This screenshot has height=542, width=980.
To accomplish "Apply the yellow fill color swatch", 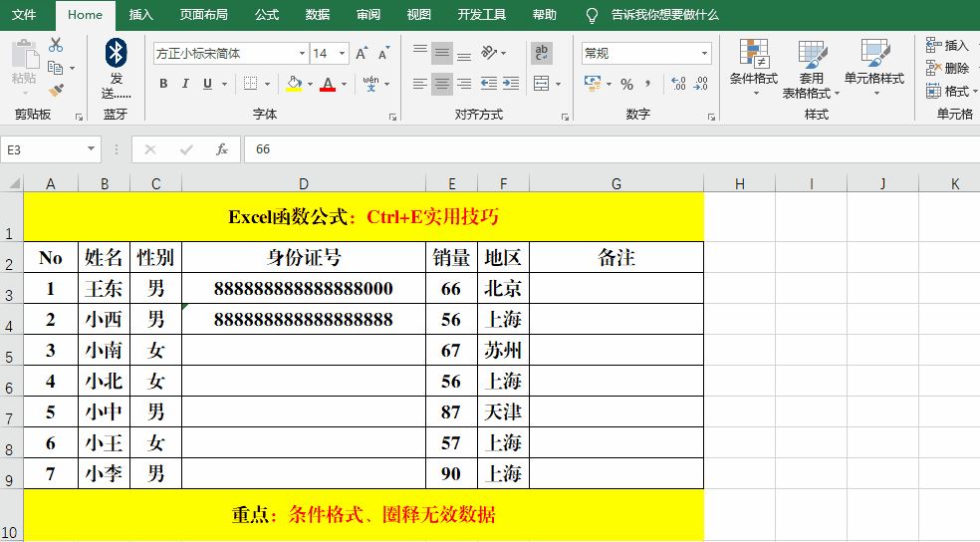I will click(294, 84).
